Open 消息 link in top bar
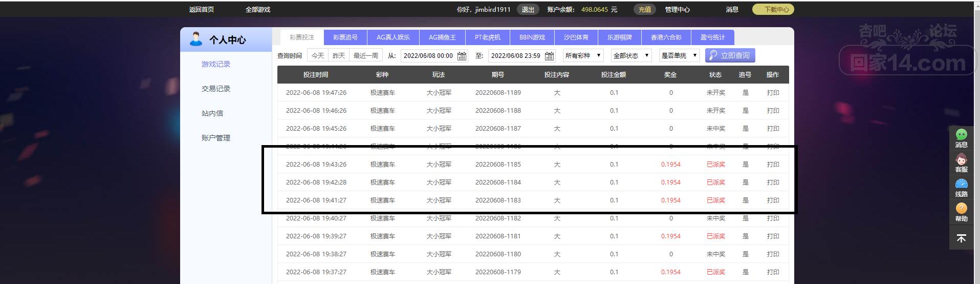The image size is (980, 284). 732,9
